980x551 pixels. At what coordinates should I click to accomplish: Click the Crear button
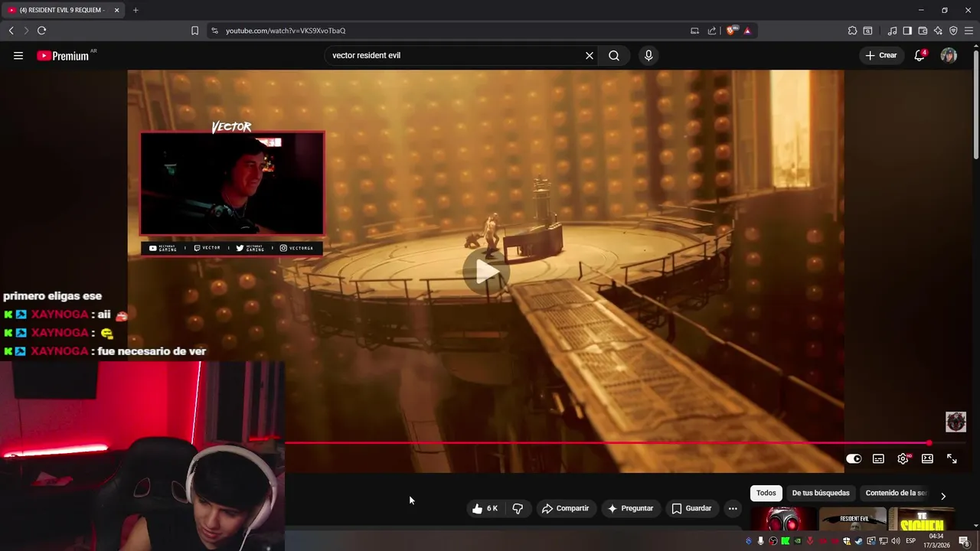pyautogui.click(x=880, y=55)
